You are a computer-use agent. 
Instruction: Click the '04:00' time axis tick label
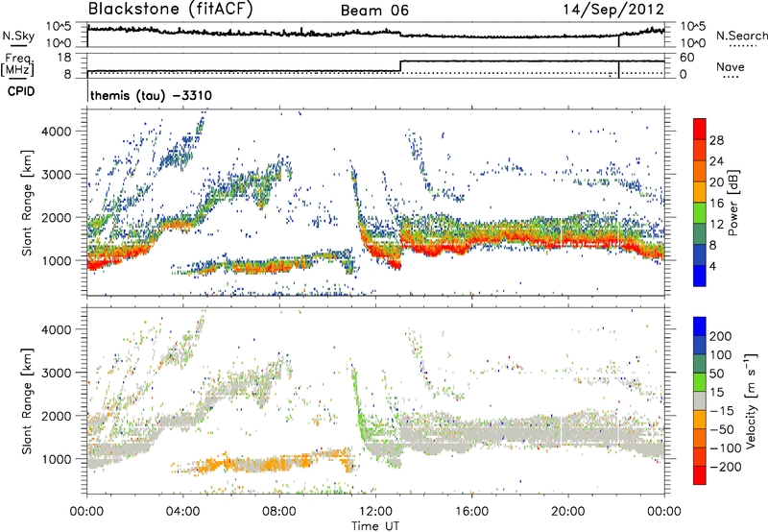point(183,512)
